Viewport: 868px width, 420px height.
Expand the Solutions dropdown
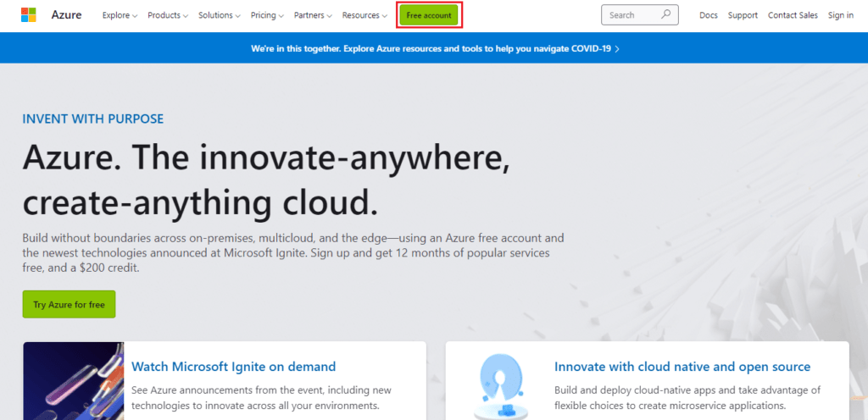point(220,15)
